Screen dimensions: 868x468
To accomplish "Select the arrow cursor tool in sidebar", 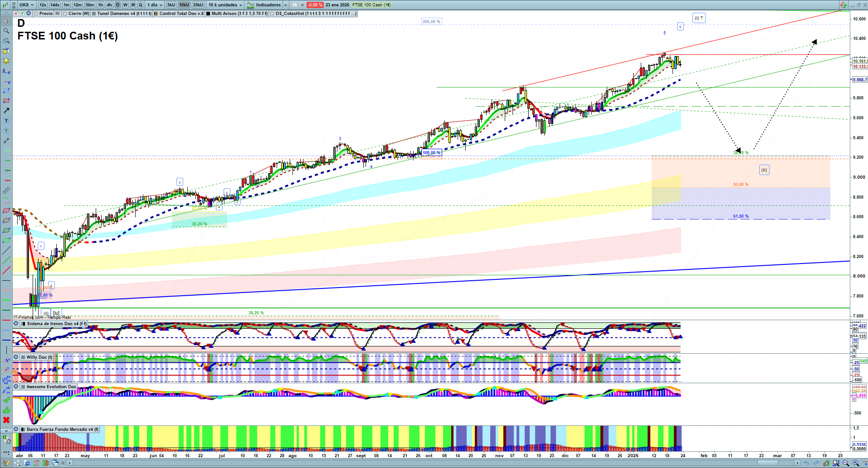I will click(6, 21).
